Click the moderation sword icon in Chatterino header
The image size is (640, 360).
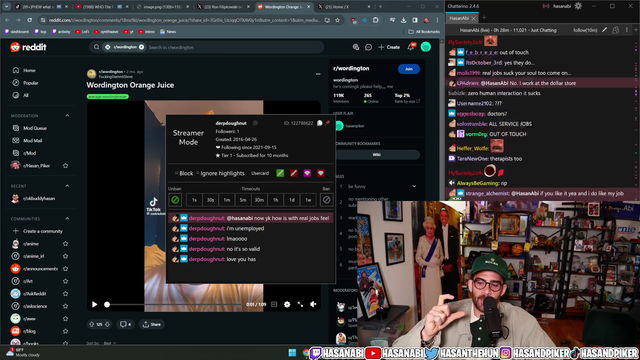coord(604,30)
